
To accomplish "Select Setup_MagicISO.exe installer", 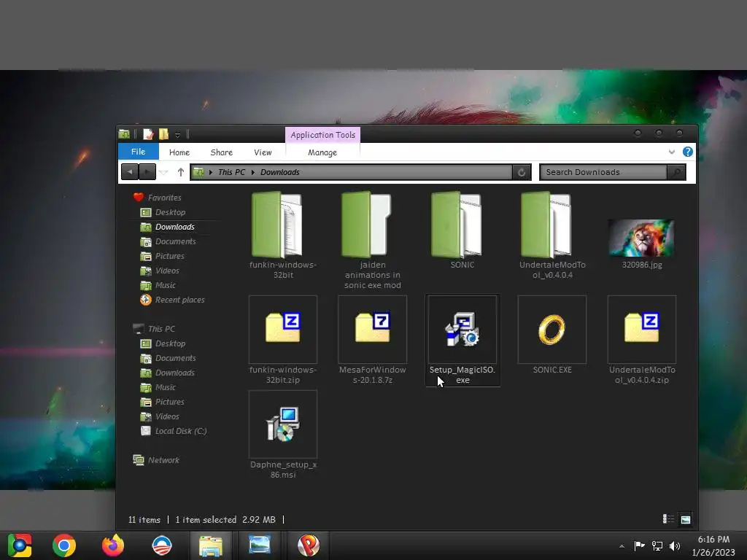I will click(x=462, y=340).
